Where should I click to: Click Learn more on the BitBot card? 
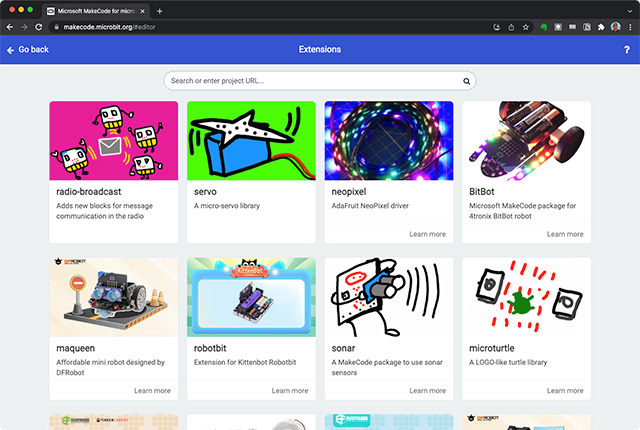tap(565, 234)
